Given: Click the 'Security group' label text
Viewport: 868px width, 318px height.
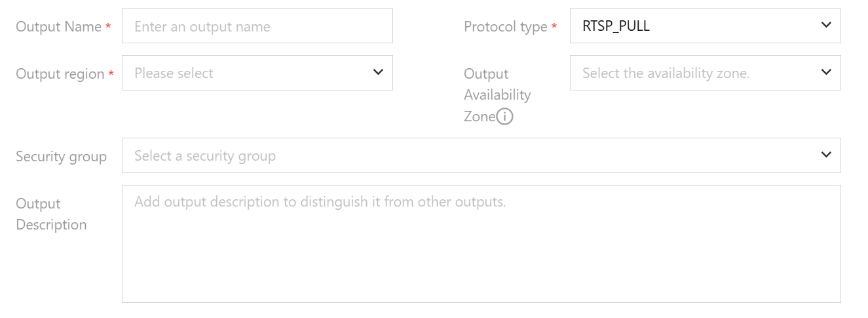Looking at the screenshot, I should [x=61, y=157].
